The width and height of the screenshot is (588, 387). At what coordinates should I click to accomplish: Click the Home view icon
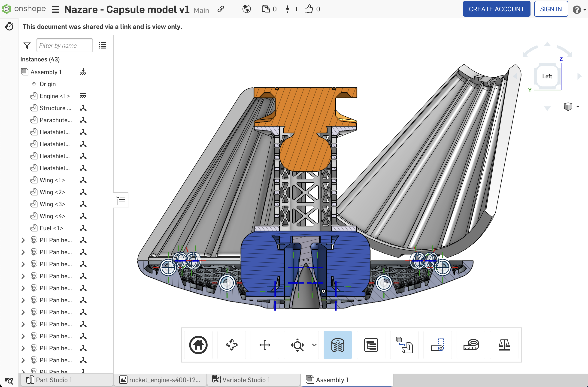(198, 345)
